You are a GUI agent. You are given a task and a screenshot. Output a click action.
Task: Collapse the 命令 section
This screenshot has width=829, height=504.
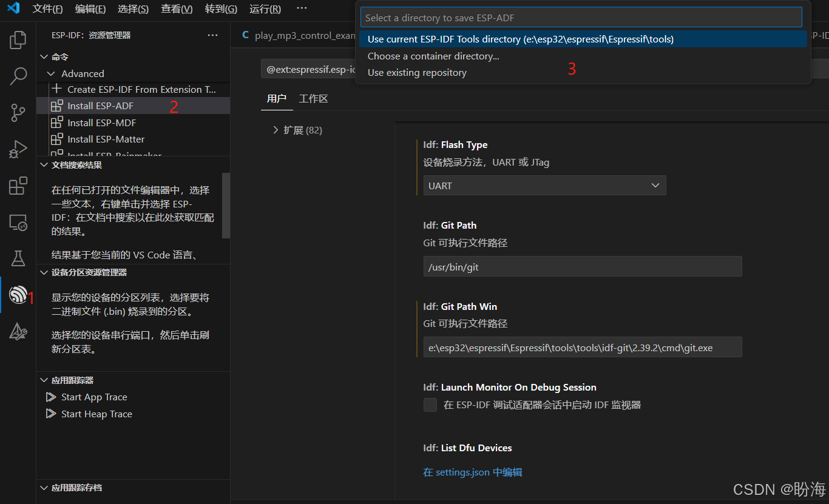(44, 56)
